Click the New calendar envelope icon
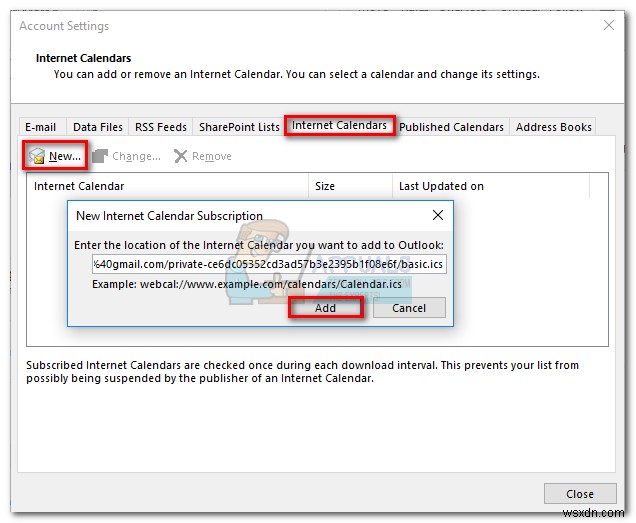636x523 pixels. coord(37,156)
